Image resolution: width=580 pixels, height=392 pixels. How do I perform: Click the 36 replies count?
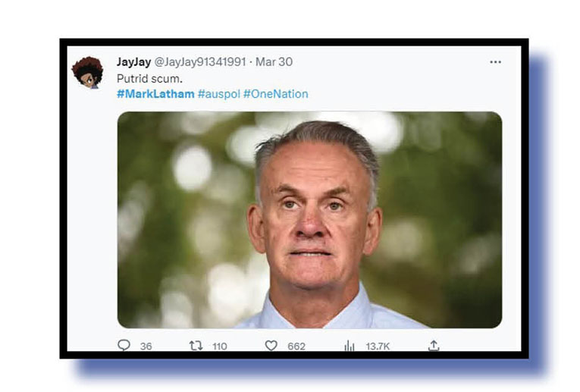pos(146,347)
